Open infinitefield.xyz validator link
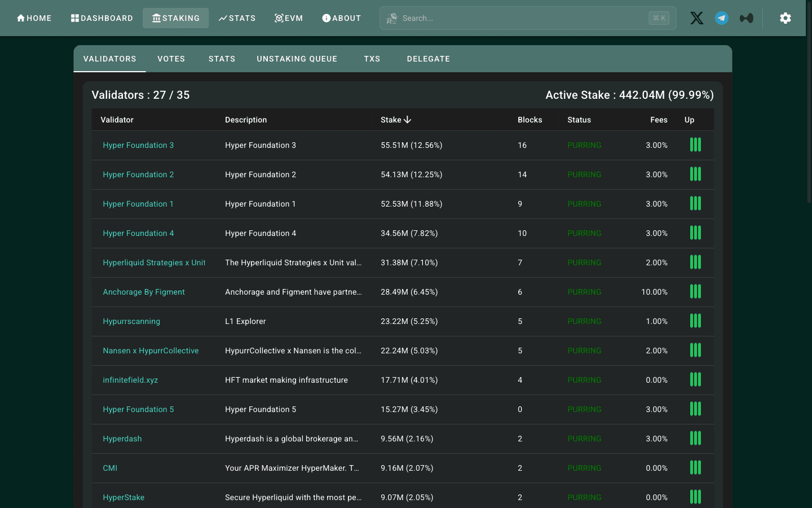The image size is (812, 508). pyautogui.click(x=130, y=380)
